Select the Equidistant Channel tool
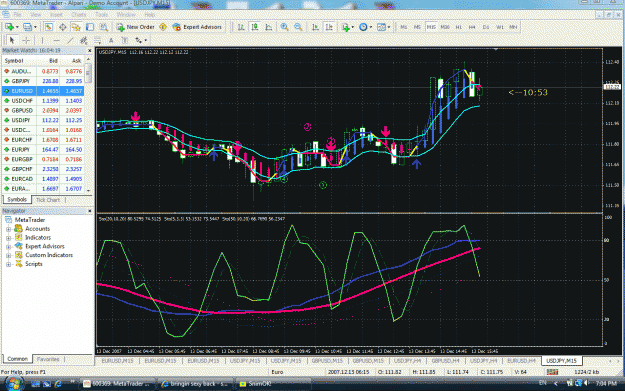This screenshot has width=625, height=391. coord(84,40)
